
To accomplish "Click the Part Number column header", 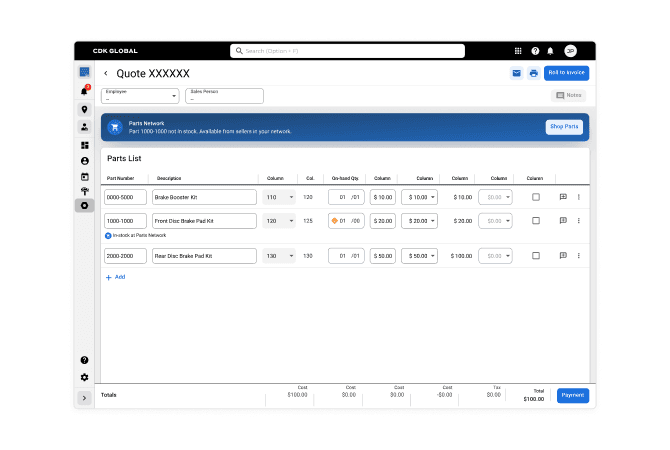I will pos(120,178).
